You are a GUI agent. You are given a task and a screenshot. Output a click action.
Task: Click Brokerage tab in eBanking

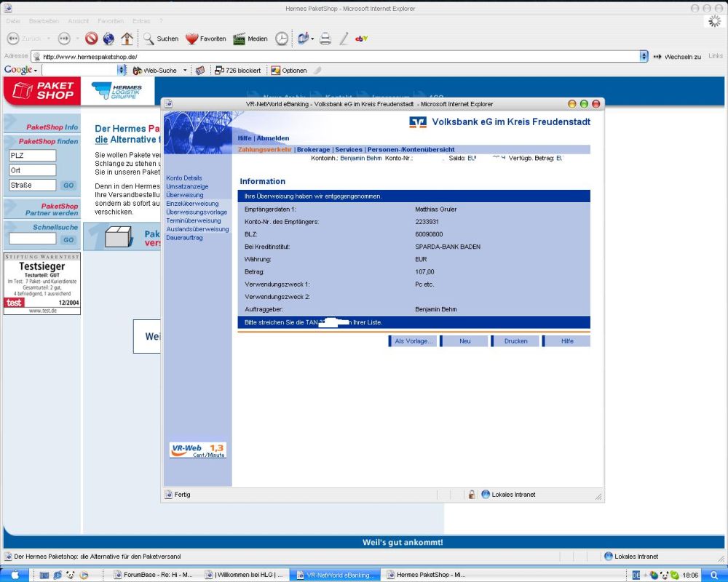tap(313, 149)
